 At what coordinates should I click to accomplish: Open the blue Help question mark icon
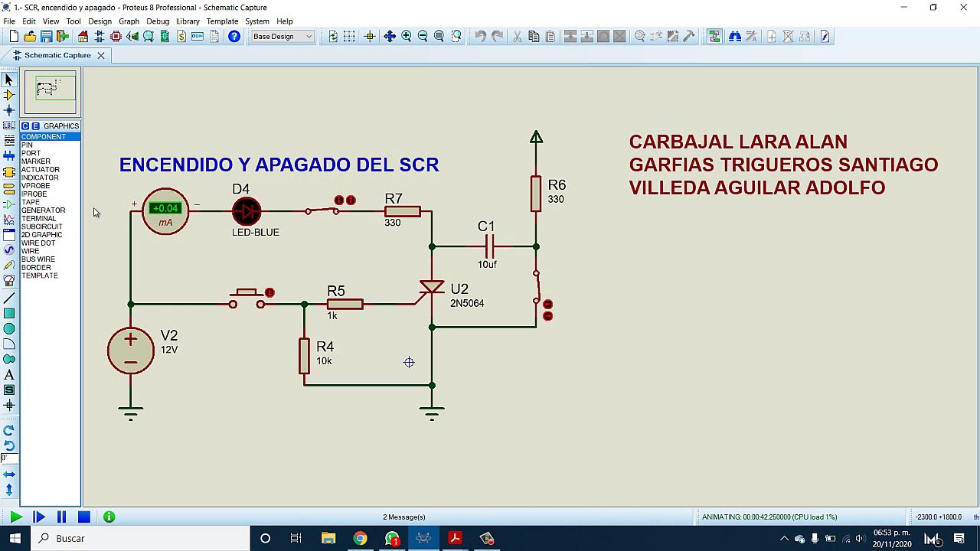(234, 36)
